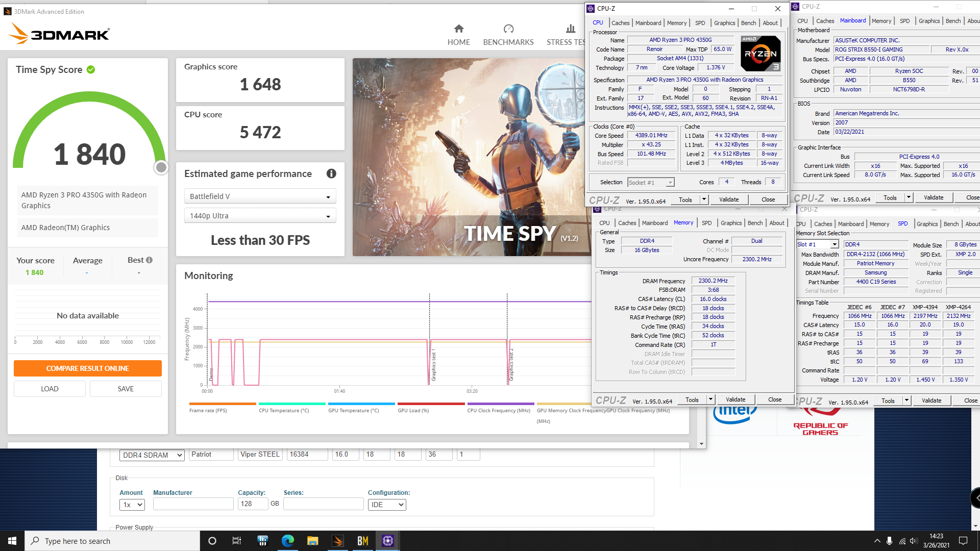Click the Windows search box
Viewport: 980px width, 551px height.
point(112,541)
